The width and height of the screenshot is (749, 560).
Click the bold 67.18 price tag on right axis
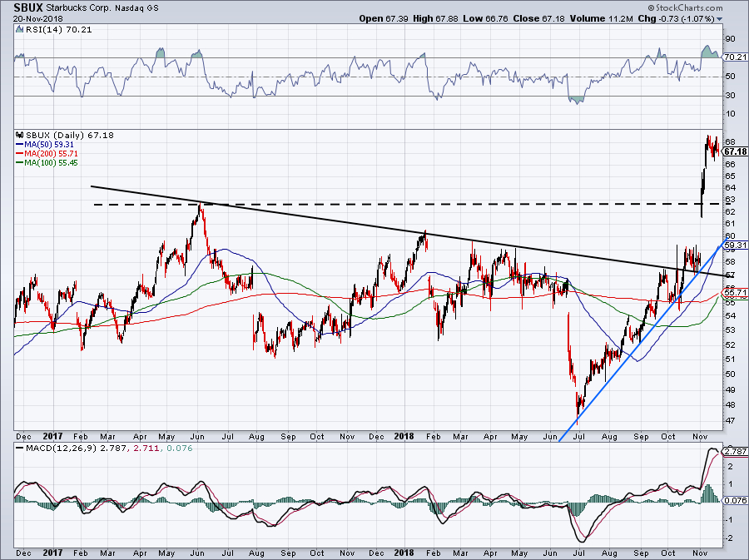[x=735, y=151]
